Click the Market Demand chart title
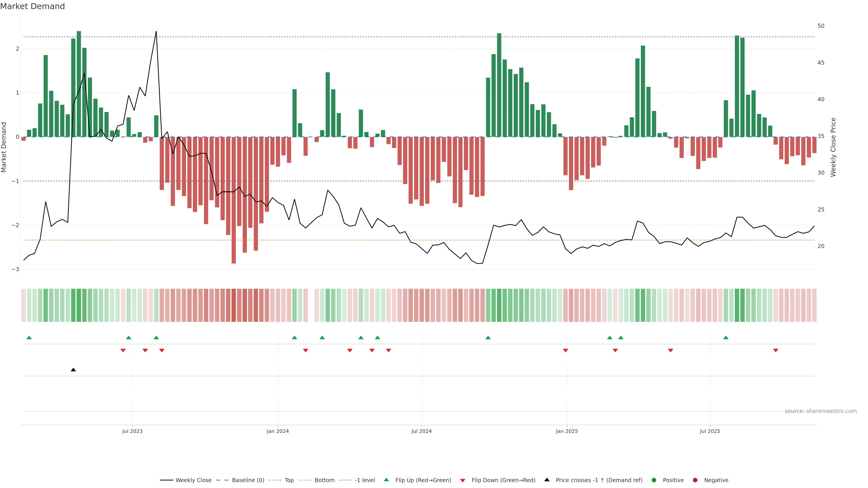Screen dimensions: 868x488 pyautogui.click(x=32, y=6)
